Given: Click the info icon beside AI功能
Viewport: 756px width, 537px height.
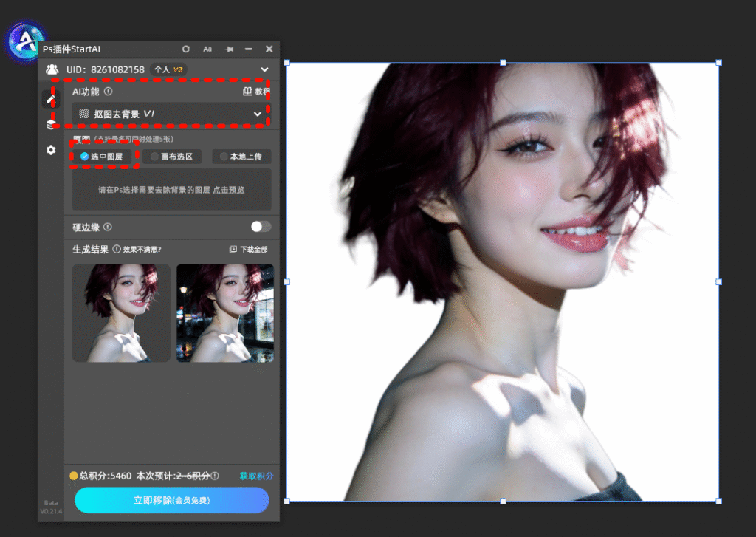Looking at the screenshot, I should [x=108, y=92].
